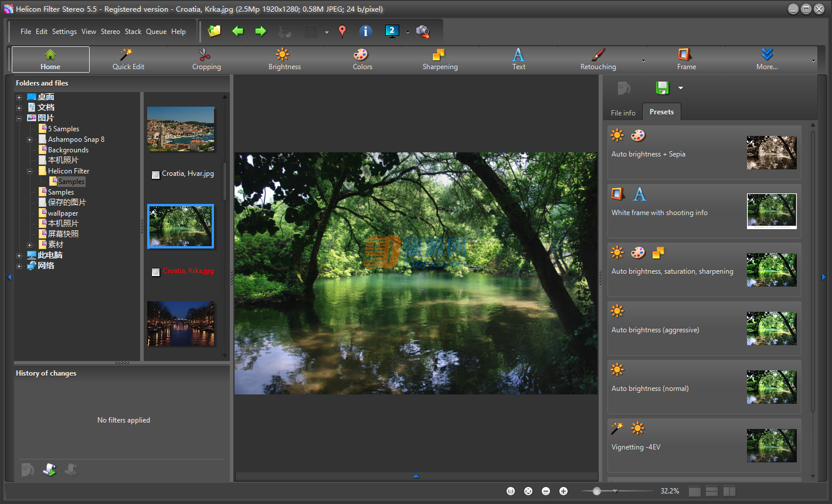Viewport: 832px width, 504px height.
Task: Go to next image with green right arrow
Action: click(260, 31)
